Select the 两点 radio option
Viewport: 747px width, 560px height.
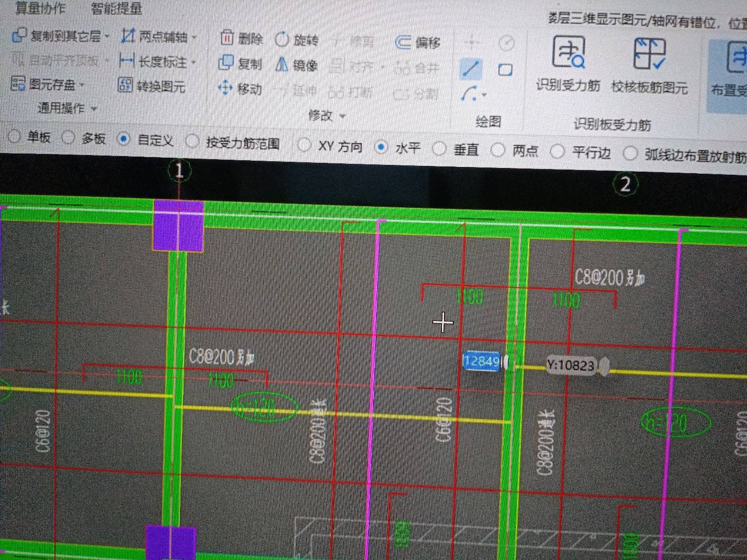515,151
